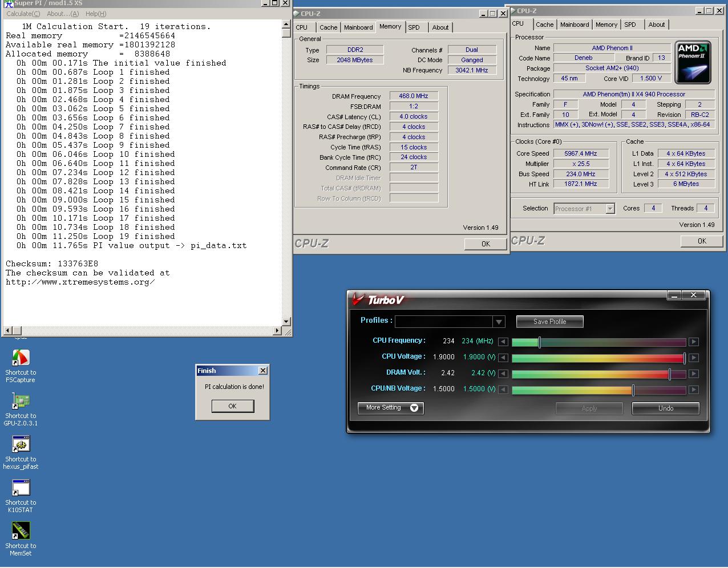Switch to About tab in Memory CPU-Z window
This screenshot has height=568, width=728.
point(440,27)
